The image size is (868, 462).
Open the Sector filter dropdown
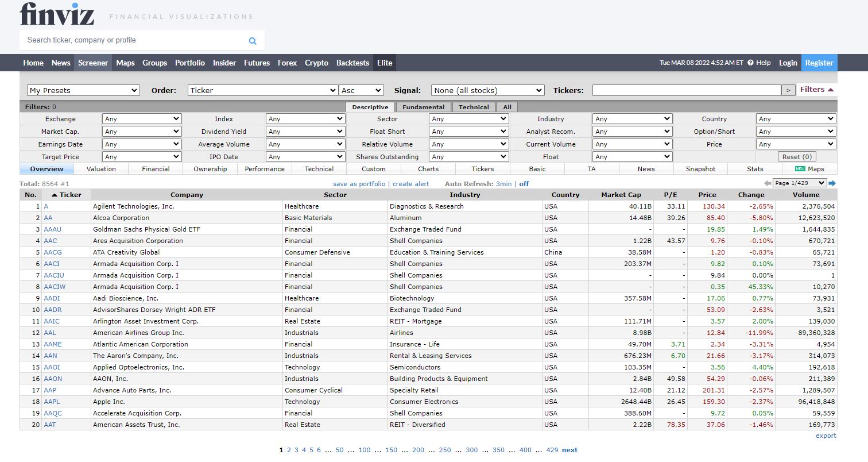[468, 119]
